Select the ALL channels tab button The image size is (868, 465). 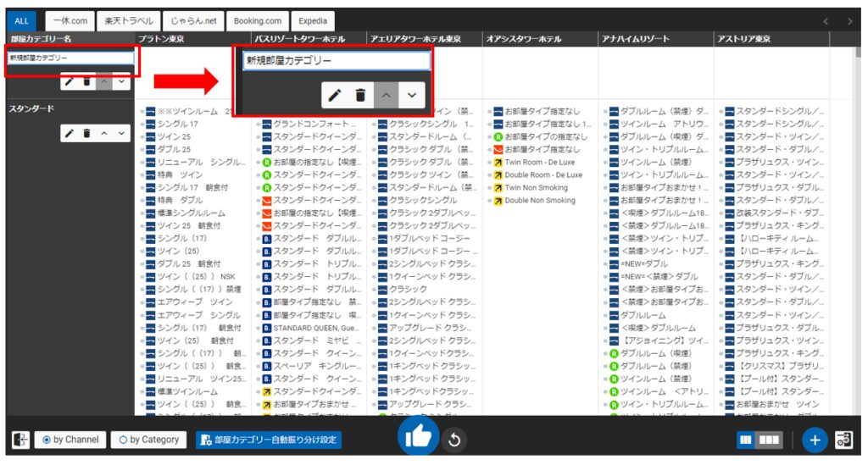(x=21, y=20)
